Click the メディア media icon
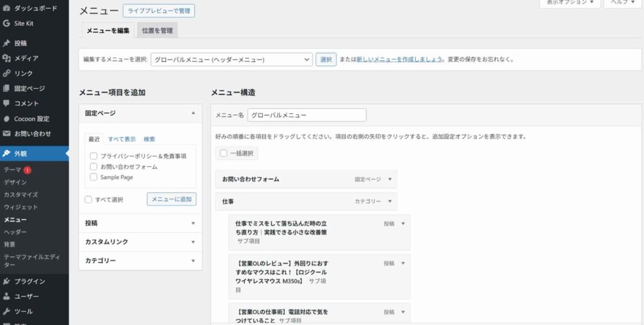The image size is (644, 325). (x=6, y=59)
